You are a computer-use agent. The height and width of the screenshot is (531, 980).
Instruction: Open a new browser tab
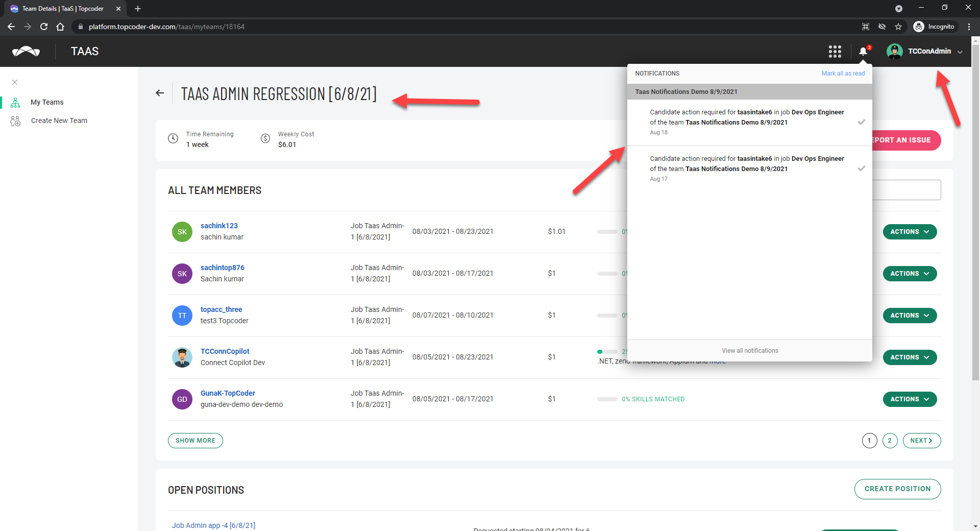click(138, 9)
